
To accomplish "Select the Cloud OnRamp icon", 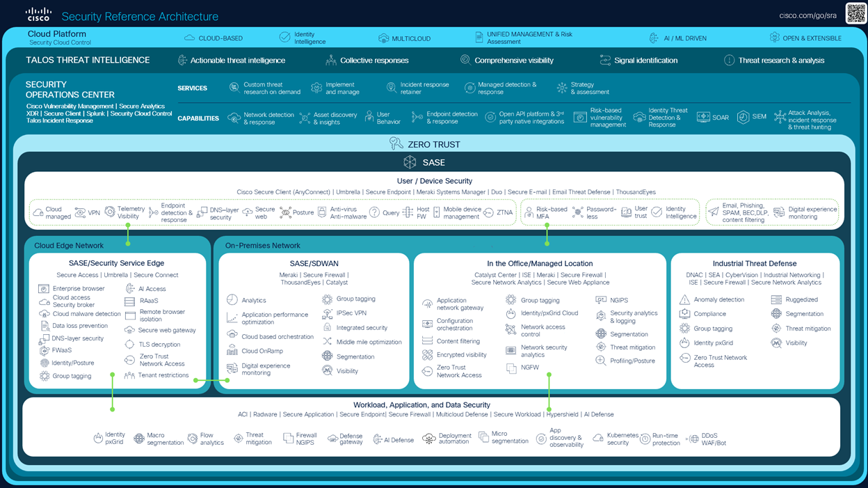I will coord(232,352).
